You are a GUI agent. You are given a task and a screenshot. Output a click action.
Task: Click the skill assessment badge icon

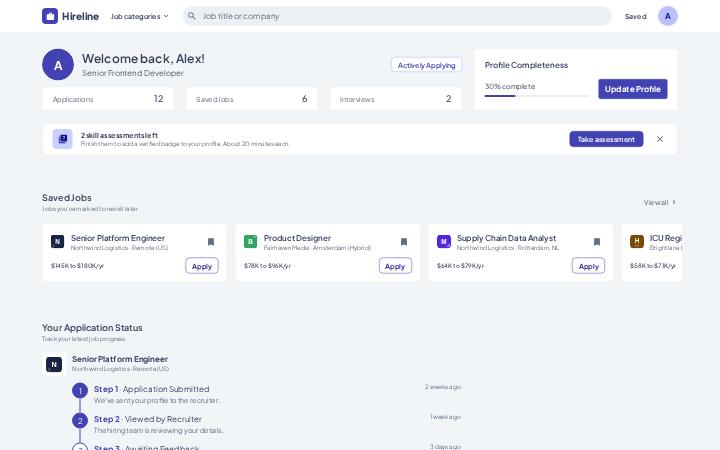(x=62, y=139)
